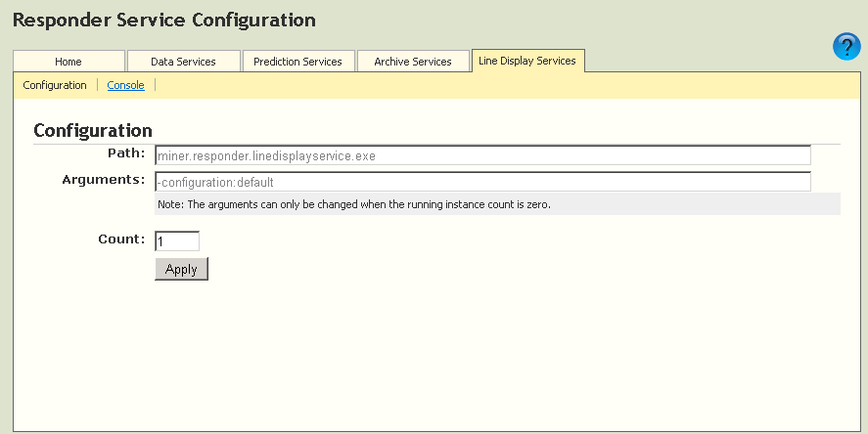Open the blue help question mark icon

click(846, 46)
